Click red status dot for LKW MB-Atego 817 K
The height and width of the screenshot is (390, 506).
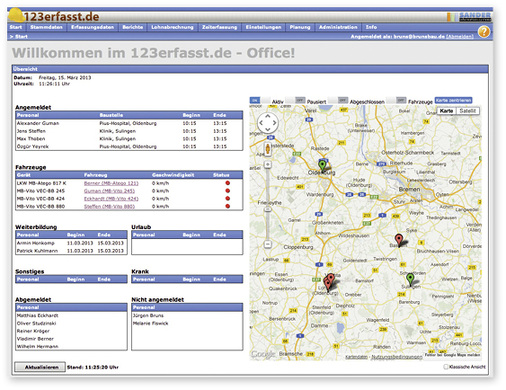tap(228, 183)
